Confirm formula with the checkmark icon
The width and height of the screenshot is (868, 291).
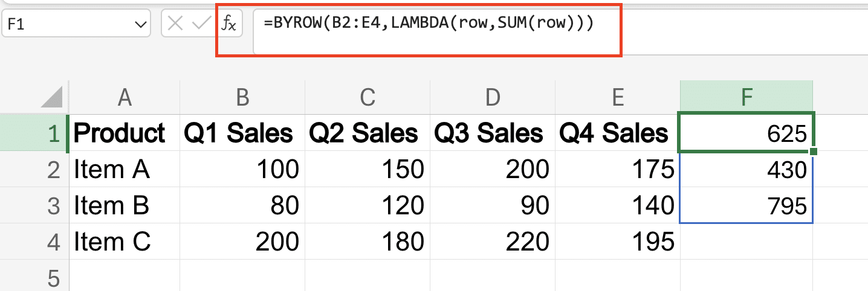200,24
